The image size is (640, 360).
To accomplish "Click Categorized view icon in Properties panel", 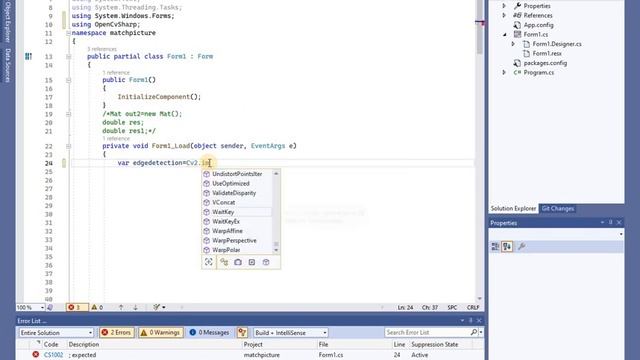I will coord(495,247).
